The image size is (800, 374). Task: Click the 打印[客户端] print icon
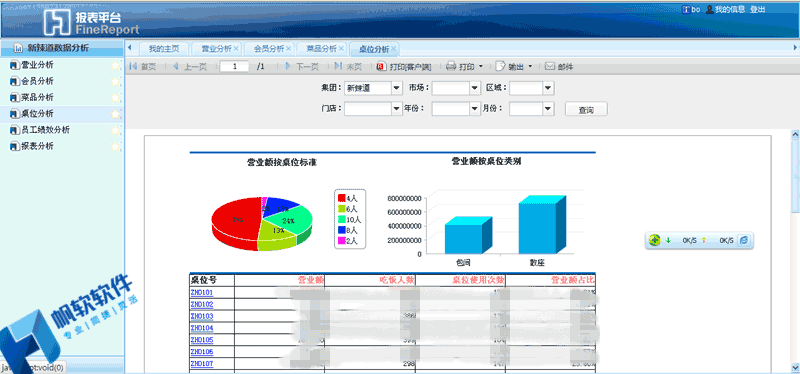tap(381, 66)
